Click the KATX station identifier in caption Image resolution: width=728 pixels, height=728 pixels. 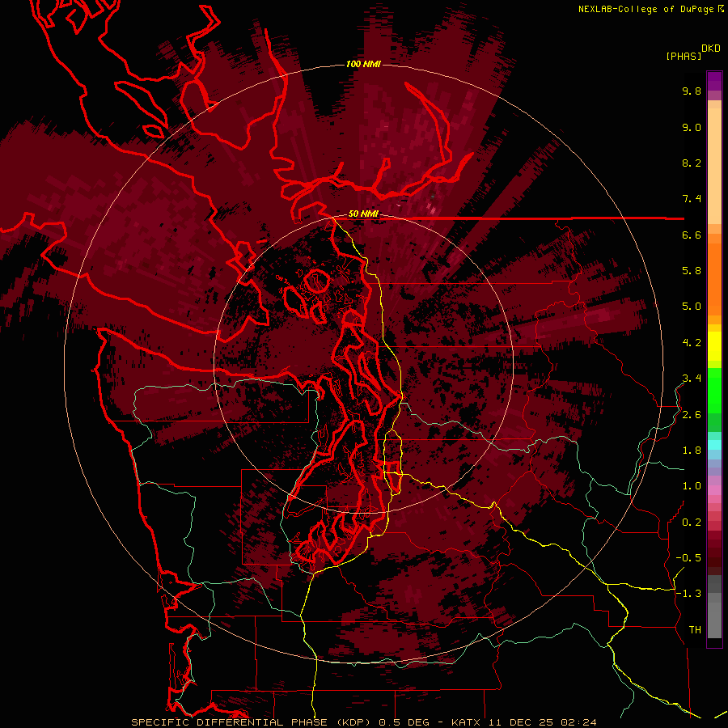click(x=466, y=722)
